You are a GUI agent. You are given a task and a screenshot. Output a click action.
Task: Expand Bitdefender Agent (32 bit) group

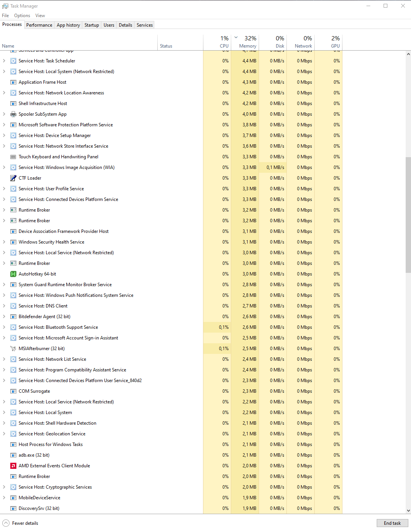click(x=4, y=317)
